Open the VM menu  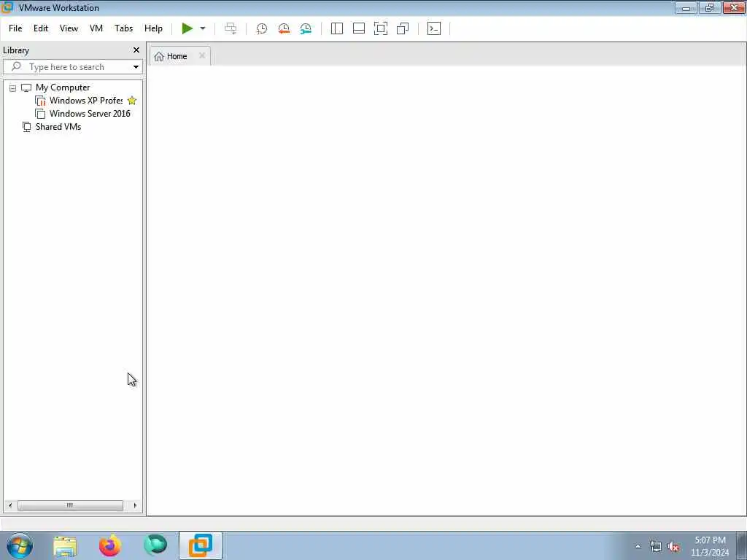click(96, 28)
